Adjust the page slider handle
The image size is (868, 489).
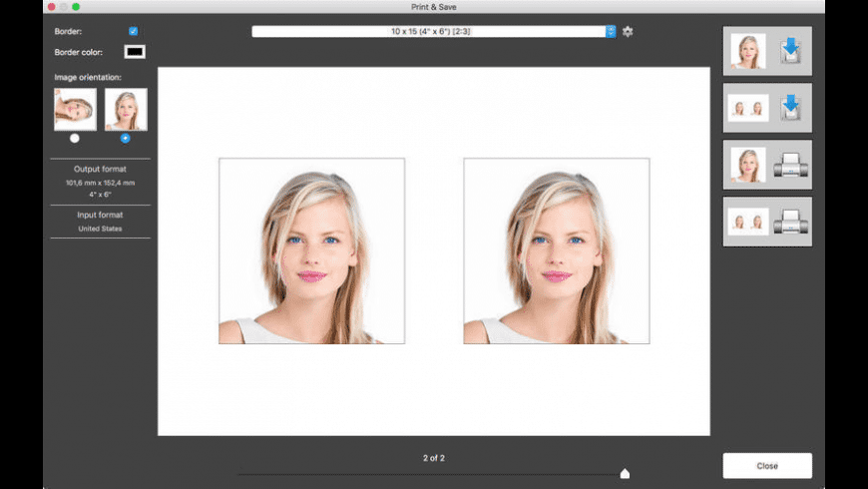[x=625, y=473]
